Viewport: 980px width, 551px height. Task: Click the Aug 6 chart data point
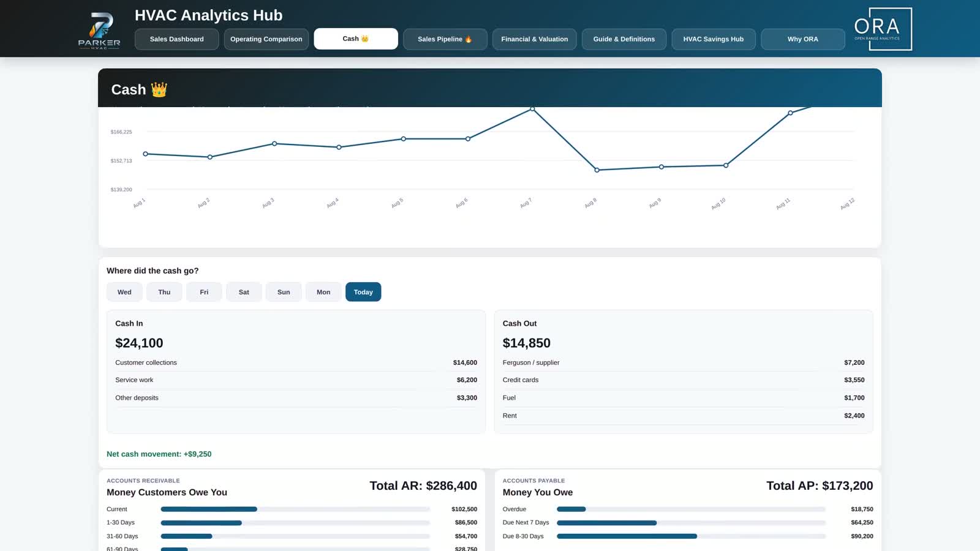[468, 139]
